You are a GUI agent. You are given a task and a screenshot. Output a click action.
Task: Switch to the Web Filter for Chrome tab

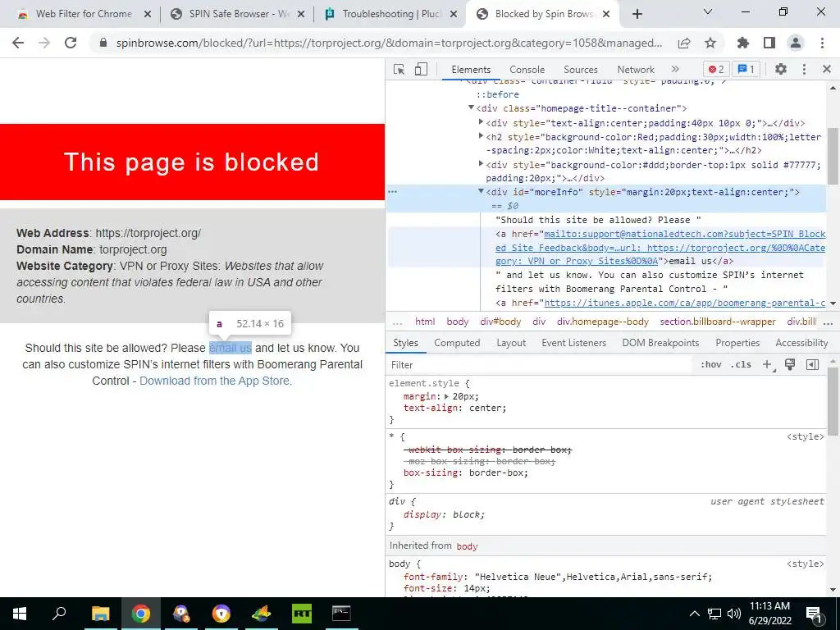click(84, 14)
